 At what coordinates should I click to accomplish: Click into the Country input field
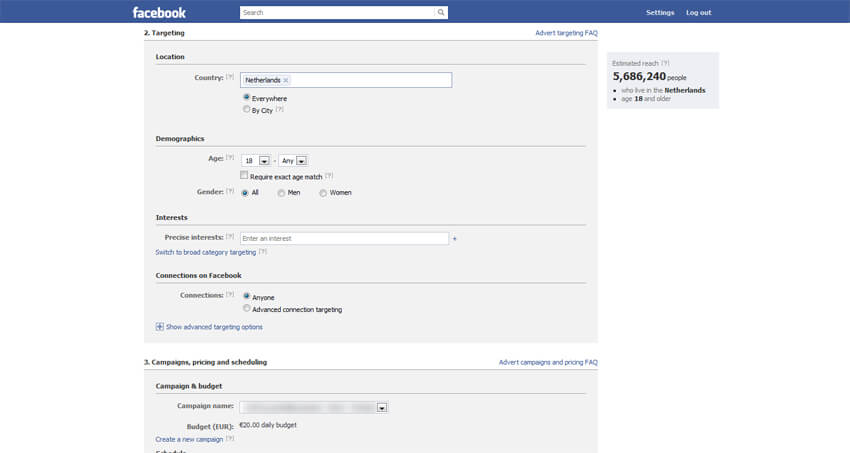click(346, 80)
